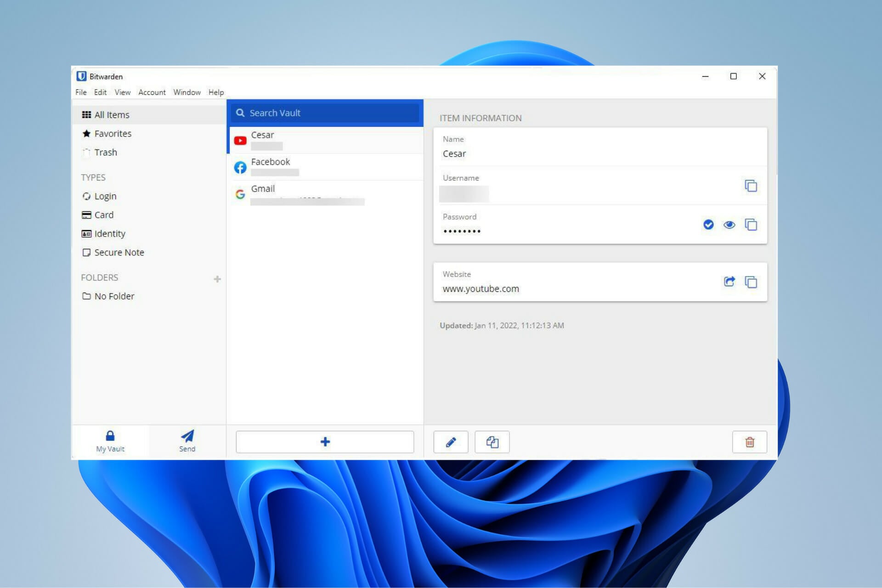Viewport: 882px width, 588px height.
Task: Open the View menu
Action: (x=122, y=92)
